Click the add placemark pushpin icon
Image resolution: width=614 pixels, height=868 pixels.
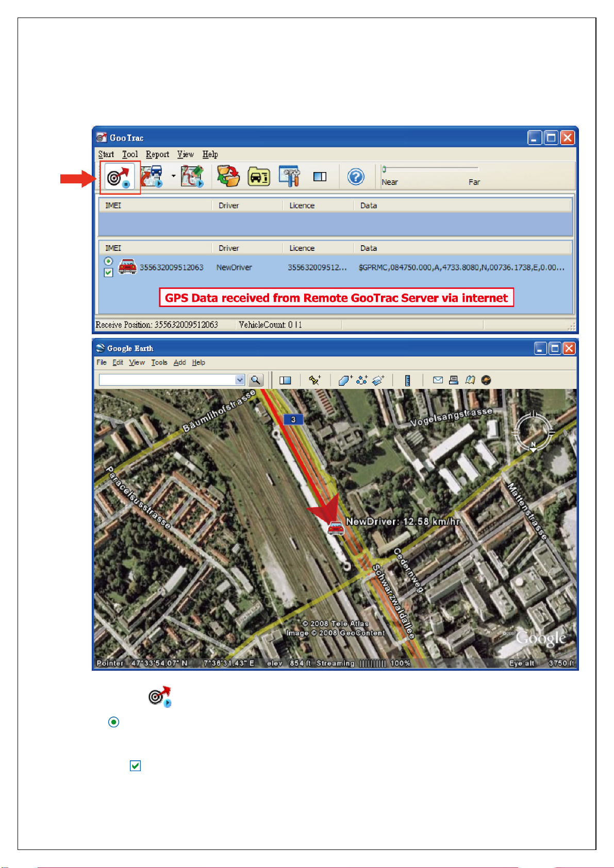314,380
